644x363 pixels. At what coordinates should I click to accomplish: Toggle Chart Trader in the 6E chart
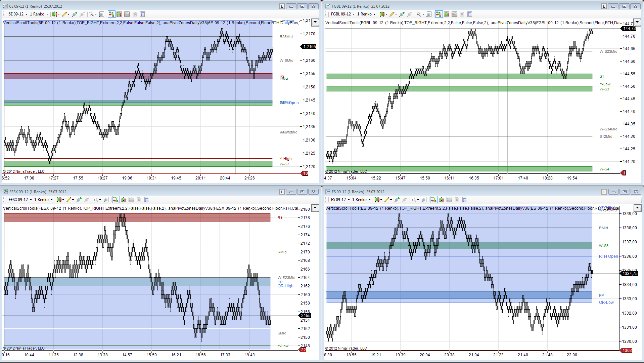tap(111, 14)
